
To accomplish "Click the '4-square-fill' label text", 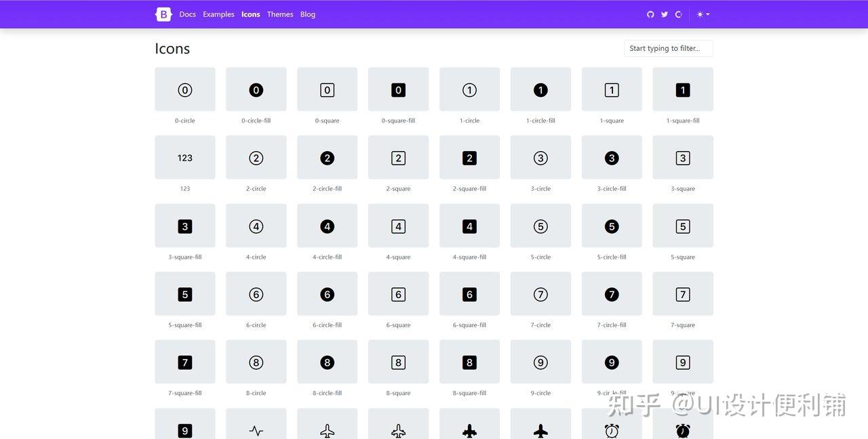I will tap(470, 257).
